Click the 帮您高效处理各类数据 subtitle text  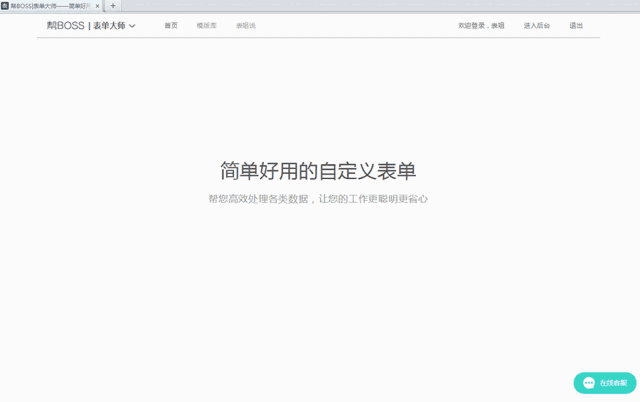[318, 199]
